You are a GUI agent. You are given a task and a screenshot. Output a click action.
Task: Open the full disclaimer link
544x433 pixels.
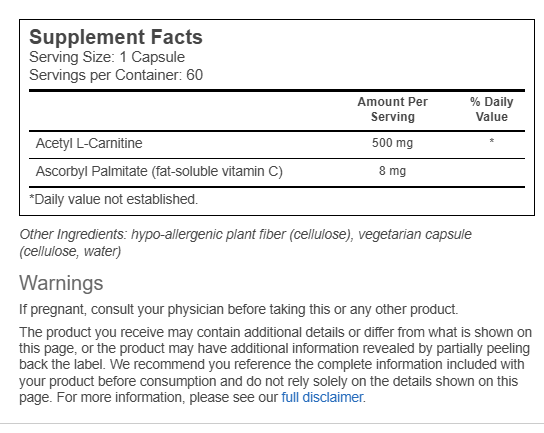click(x=322, y=397)
